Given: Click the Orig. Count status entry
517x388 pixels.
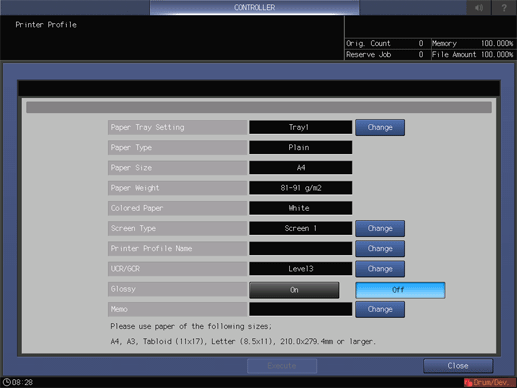Looking at the screenshot, I should 387,43.
